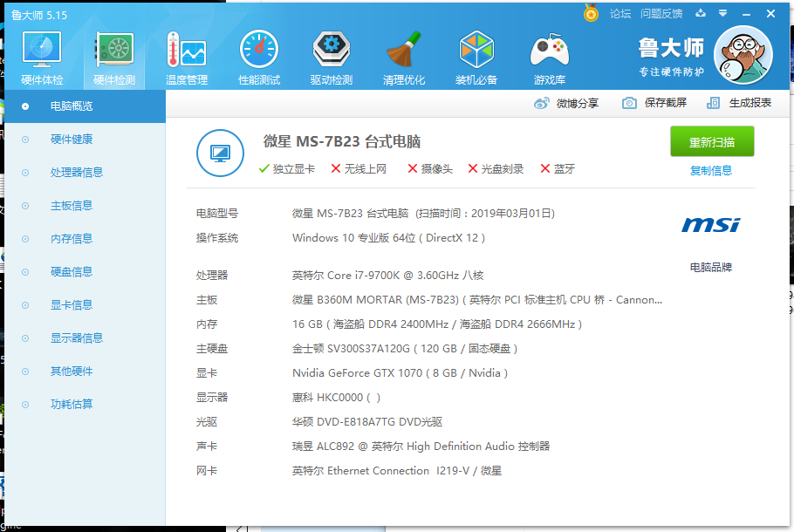Open 驱动检测 driver detection icon
The width and height of the screenshot is (794, 532).
pyautogui.click(x=332, y=49)
